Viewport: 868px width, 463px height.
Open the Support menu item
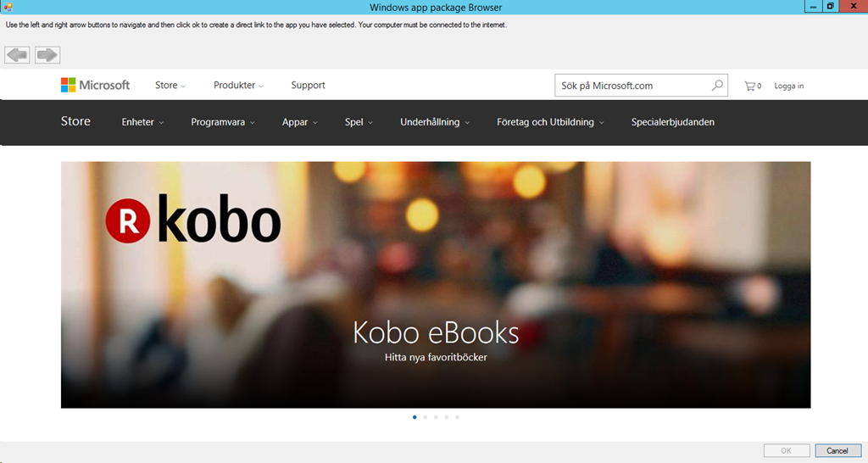click(x=308, y=85)
